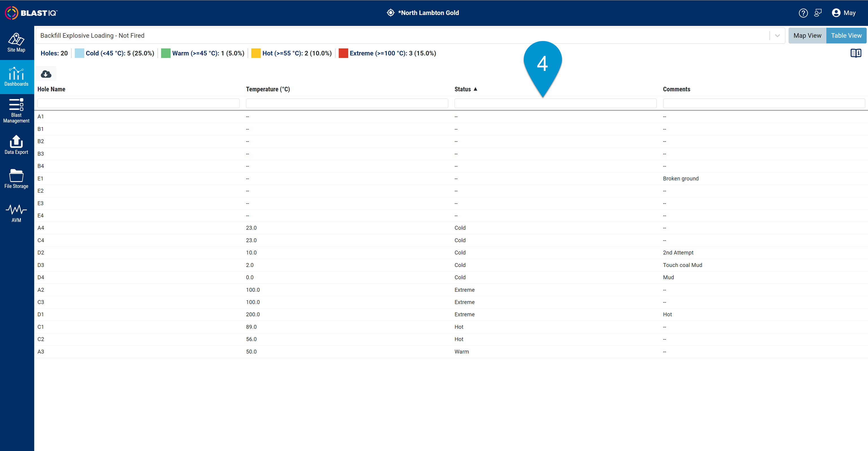
Task: Click the Mud comment in row D4
Action: [x=668, y=277]
